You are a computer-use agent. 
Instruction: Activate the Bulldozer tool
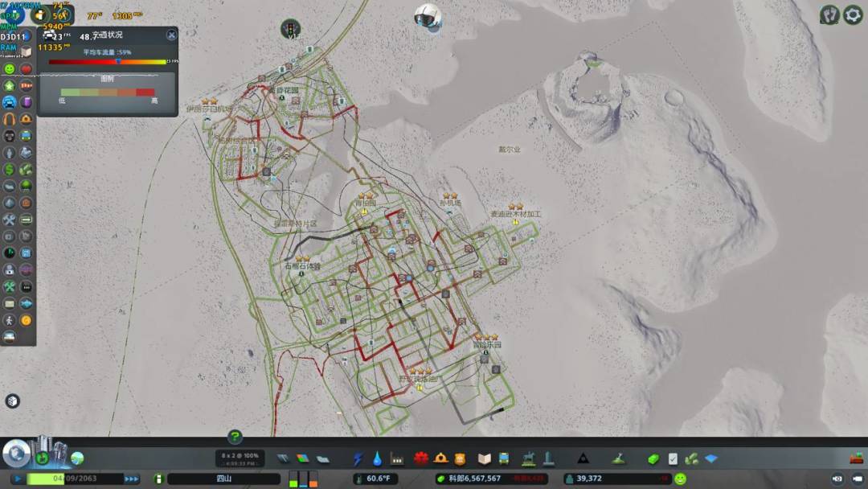coord(857,458)
